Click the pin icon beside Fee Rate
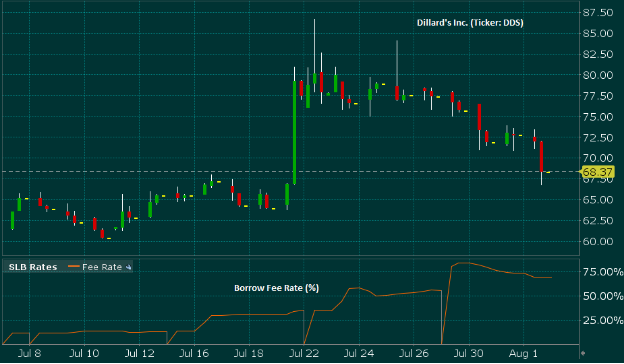Image resolution: width=624 pixels, height=364 pixels. click(129, 267)
